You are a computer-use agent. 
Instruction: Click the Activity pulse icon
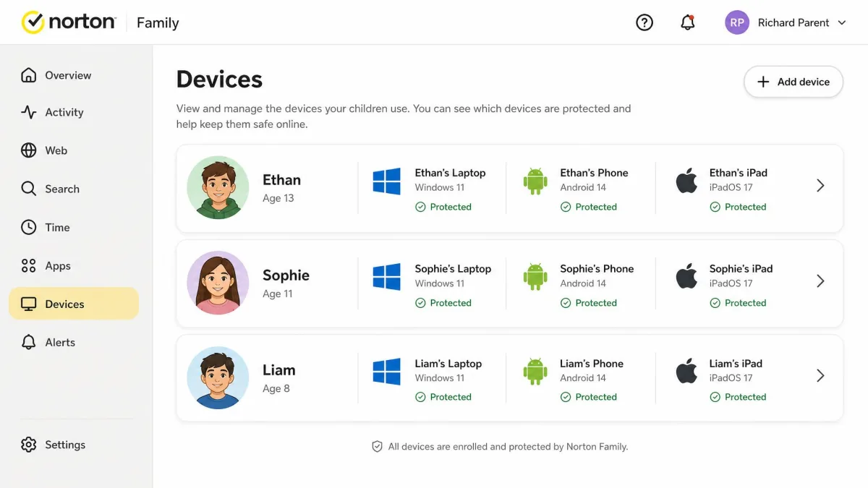coord(28,112)
